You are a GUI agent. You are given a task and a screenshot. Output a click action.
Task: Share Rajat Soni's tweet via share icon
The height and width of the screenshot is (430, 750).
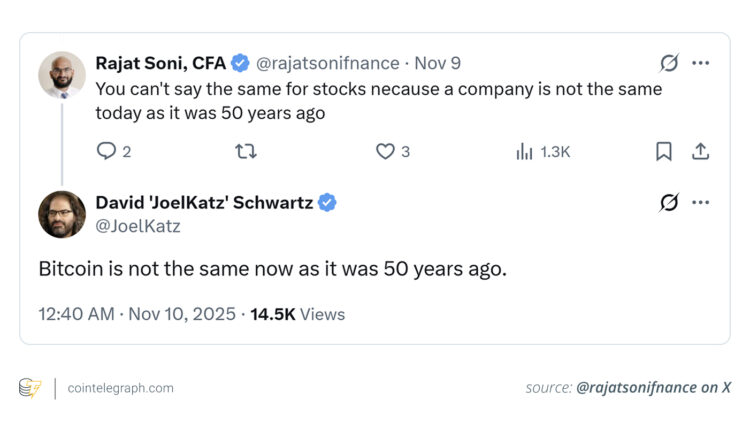pos(701,151)
